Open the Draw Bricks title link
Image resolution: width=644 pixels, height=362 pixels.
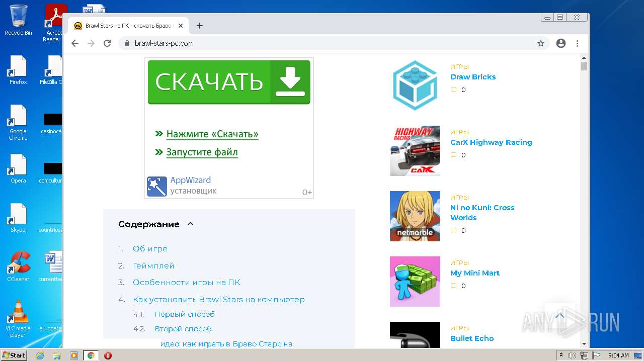pos(473,77)
